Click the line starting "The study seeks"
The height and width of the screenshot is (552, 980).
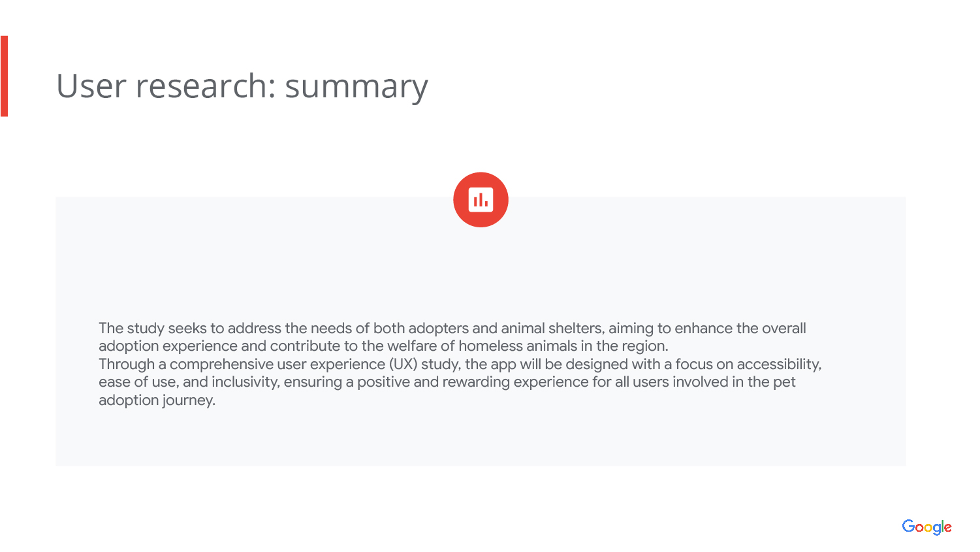click(452, 328)
